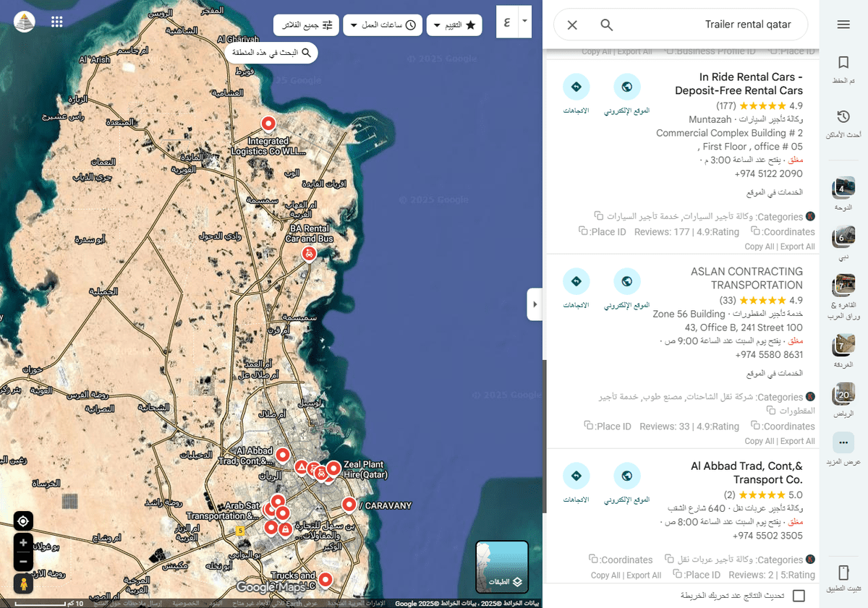
Task: Copy Place ID of Al Abbad listing
Action: tap(678, 575)
